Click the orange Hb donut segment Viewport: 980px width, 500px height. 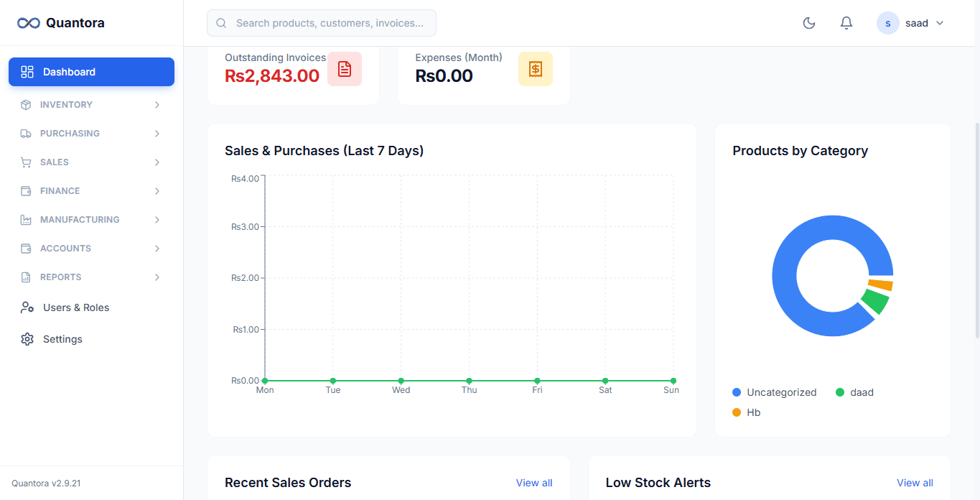tap(881, 285)
